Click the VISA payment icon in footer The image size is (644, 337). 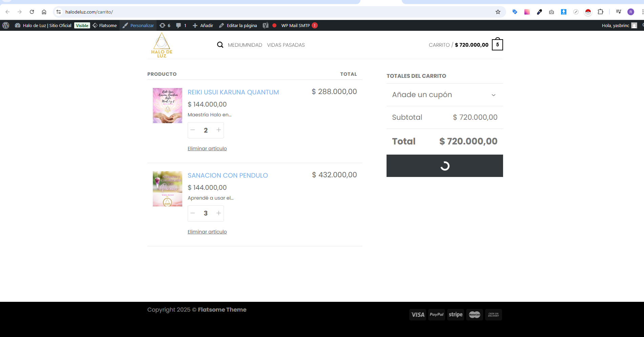point(418,315)
